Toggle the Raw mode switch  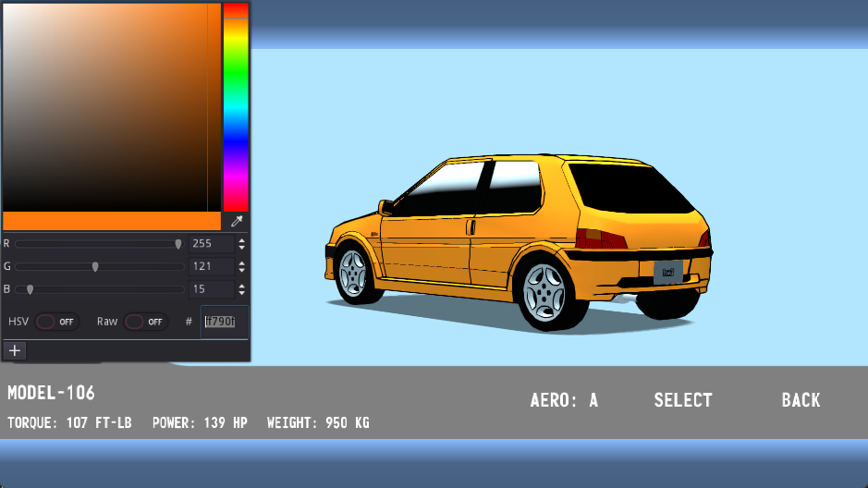146,322
